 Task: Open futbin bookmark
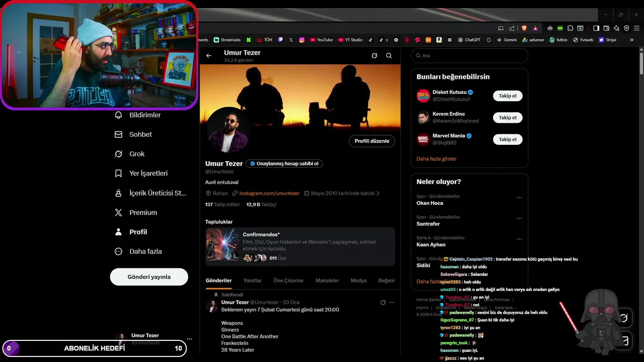coord(558,40)
